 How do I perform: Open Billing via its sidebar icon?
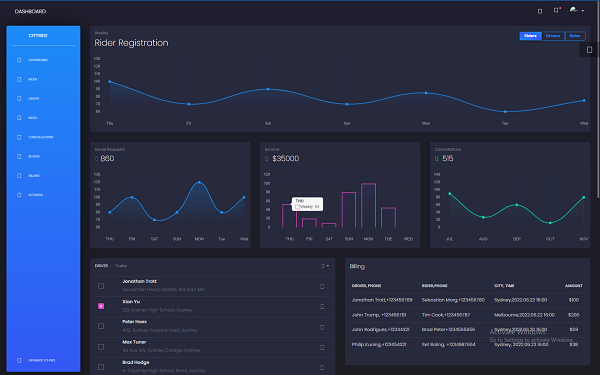pos(19,176)
